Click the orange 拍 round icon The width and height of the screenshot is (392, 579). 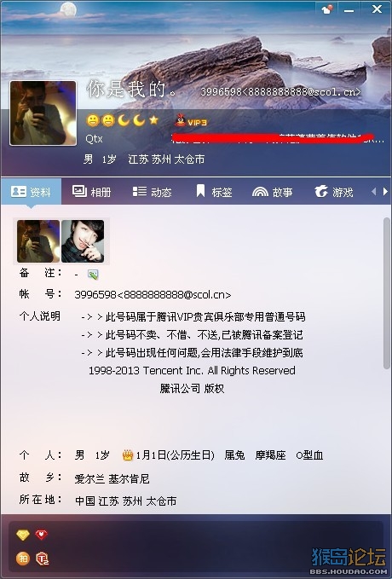pyautogui.click(x=23, y=558)
